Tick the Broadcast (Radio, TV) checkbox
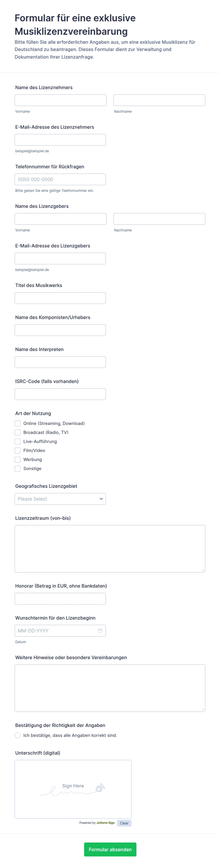218x868 pixels. [x=18, y=432]
